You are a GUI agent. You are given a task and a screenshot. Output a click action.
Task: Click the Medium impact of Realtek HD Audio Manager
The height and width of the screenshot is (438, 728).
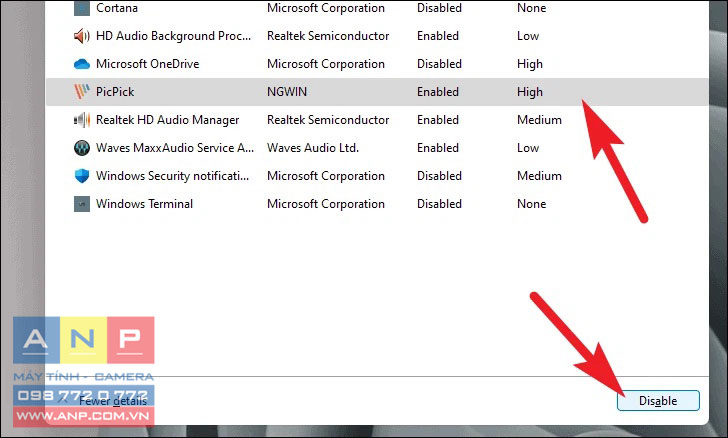click(540, 120)
